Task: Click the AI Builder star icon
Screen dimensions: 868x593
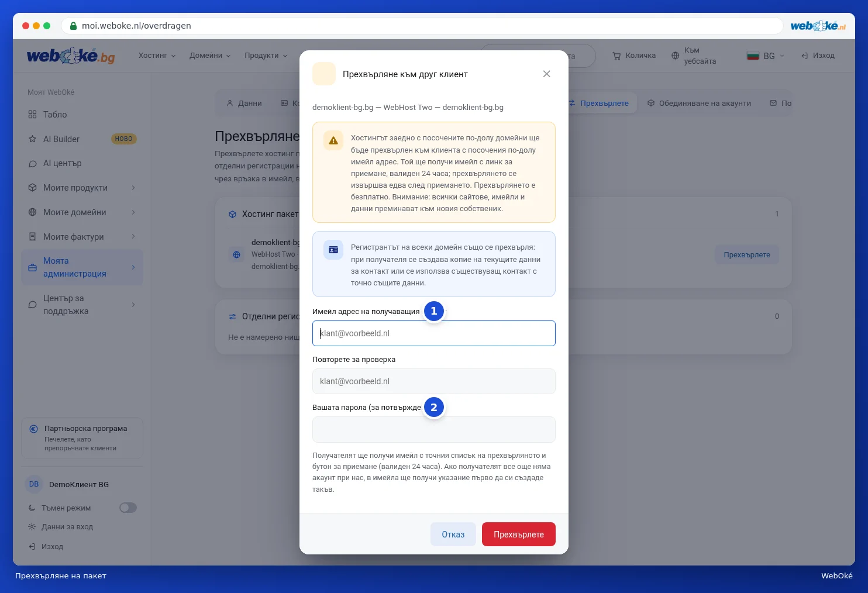Action: [32, 139]
